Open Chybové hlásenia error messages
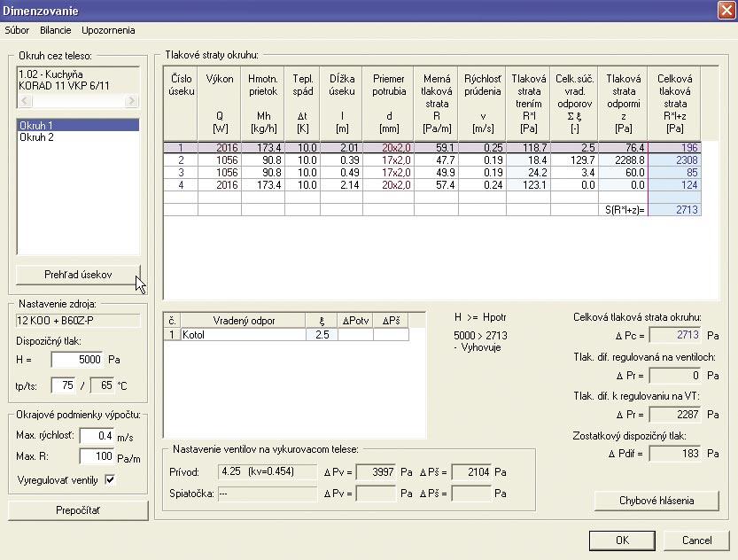This screenshot has width=738, height=560. pos(656,501)
